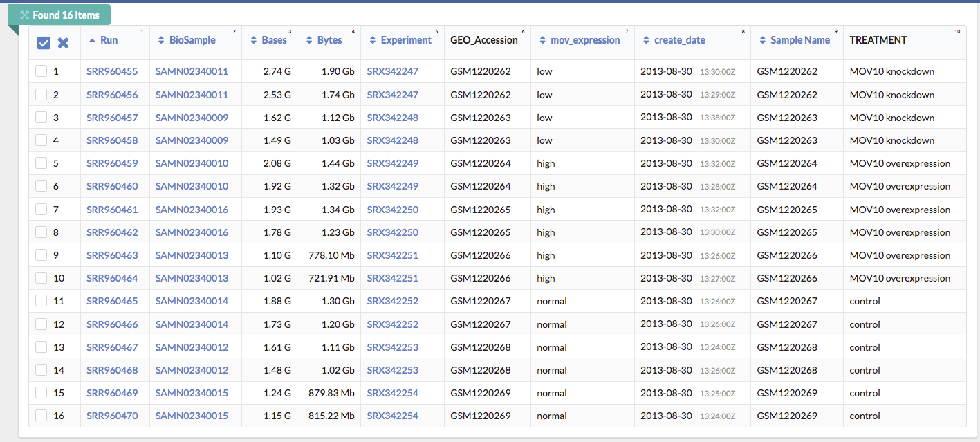Click the sort chevrons on create_date column

(647, 39)
